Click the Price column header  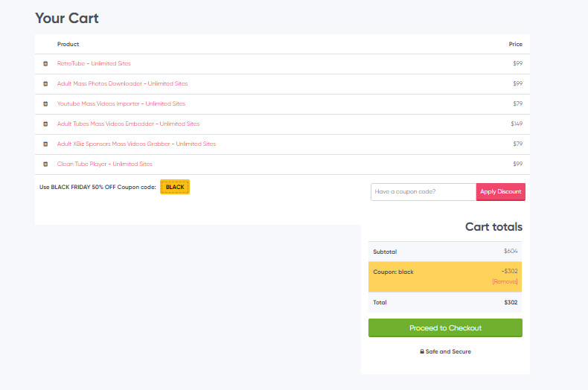click(x=516, y=44)
